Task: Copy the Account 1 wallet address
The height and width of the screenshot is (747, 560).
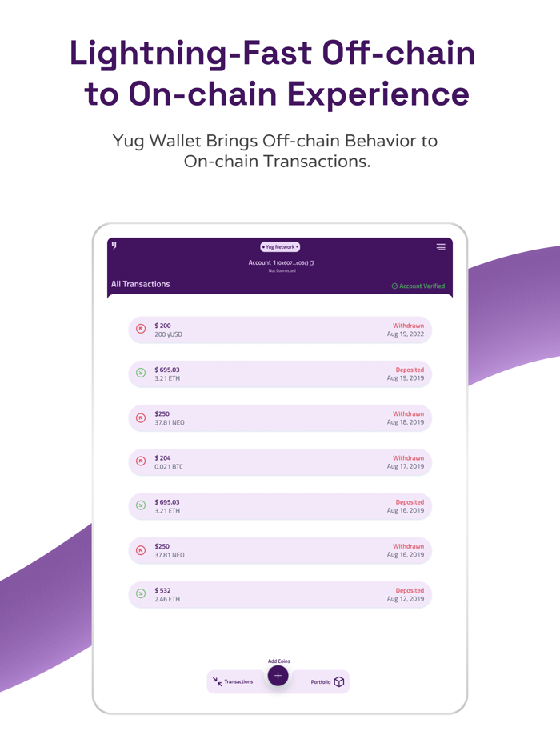Action: 311,264
